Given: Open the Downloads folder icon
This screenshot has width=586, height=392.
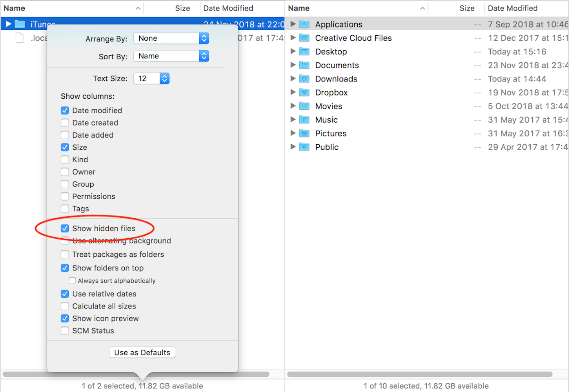Looking at the screenshot, I should point(304,78).
